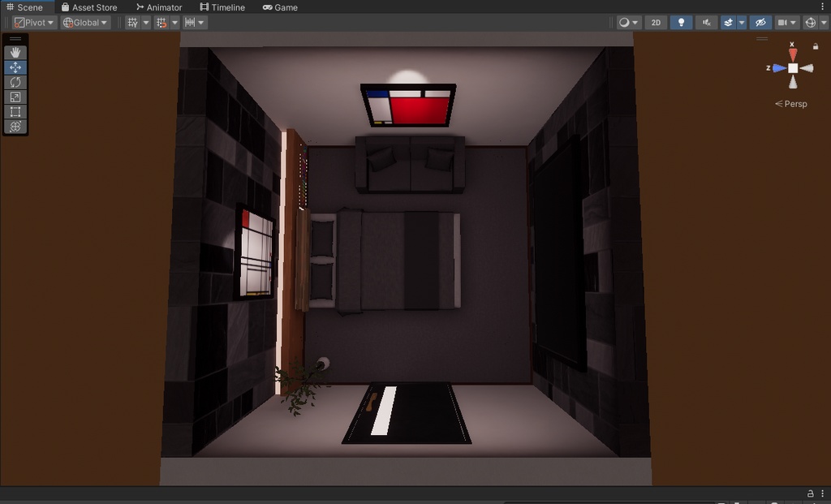Select the Hand tool
Screen dimensions: 831x504
(15, 51)
